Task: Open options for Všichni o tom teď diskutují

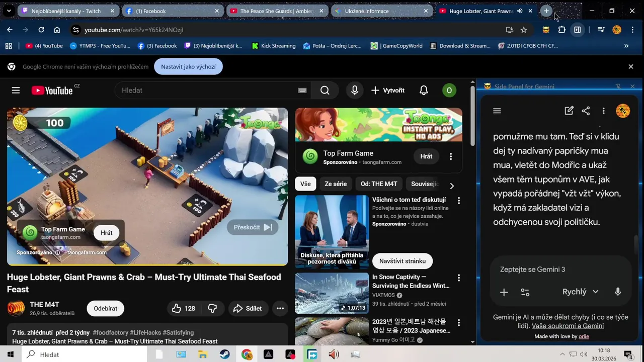Action: (x=459, y=201)
